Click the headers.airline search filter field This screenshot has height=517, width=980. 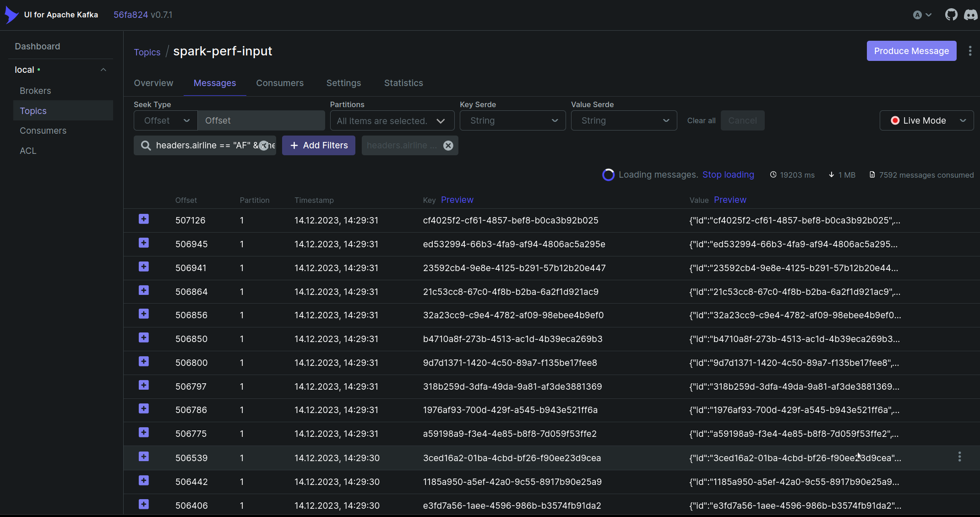pos(205,146)
